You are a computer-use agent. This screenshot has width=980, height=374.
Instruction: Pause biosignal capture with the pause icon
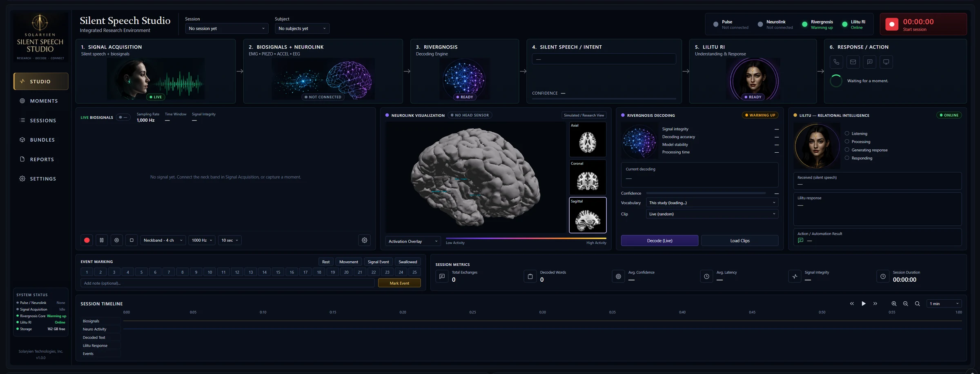(102, 240)
